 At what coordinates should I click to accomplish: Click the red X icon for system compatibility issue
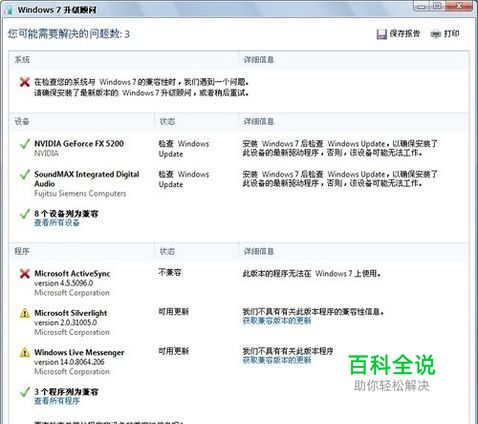tap(24, 82)
